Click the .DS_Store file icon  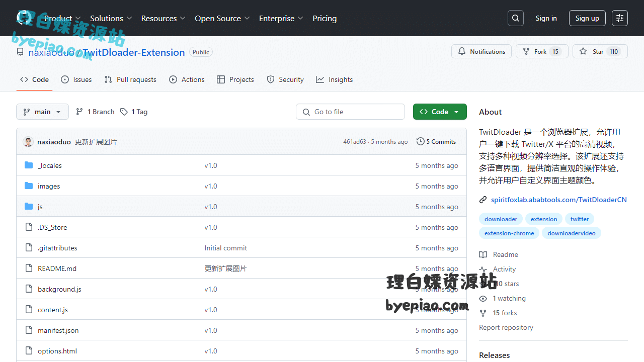(29, 227)
